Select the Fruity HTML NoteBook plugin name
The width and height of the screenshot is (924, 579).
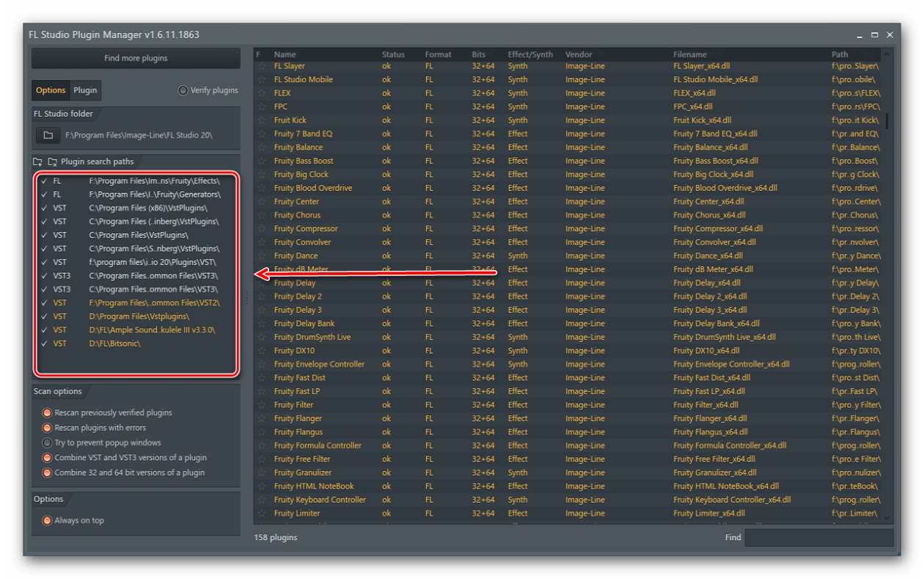point(314,486)
